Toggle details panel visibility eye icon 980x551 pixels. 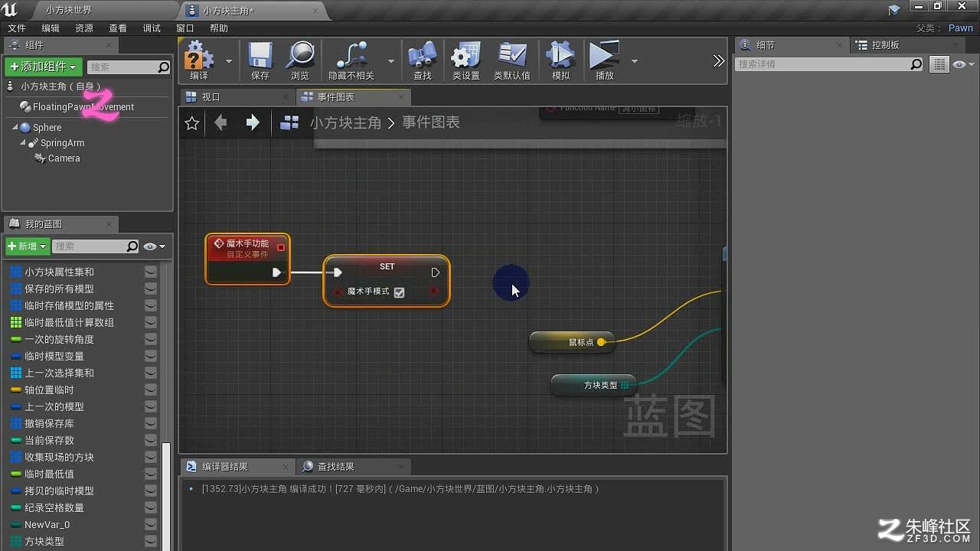click(x=962, y=64)
